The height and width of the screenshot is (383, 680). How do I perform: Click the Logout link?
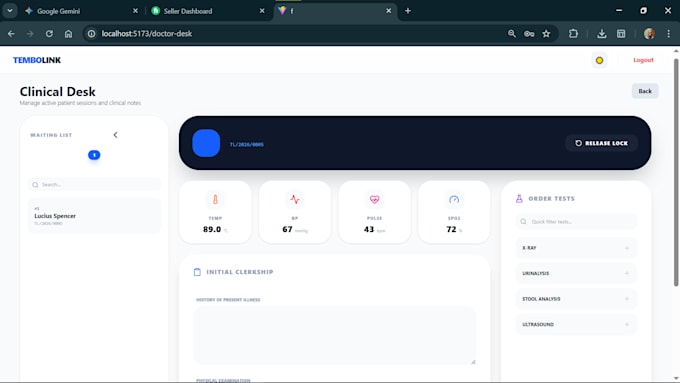tap(643, 60)
